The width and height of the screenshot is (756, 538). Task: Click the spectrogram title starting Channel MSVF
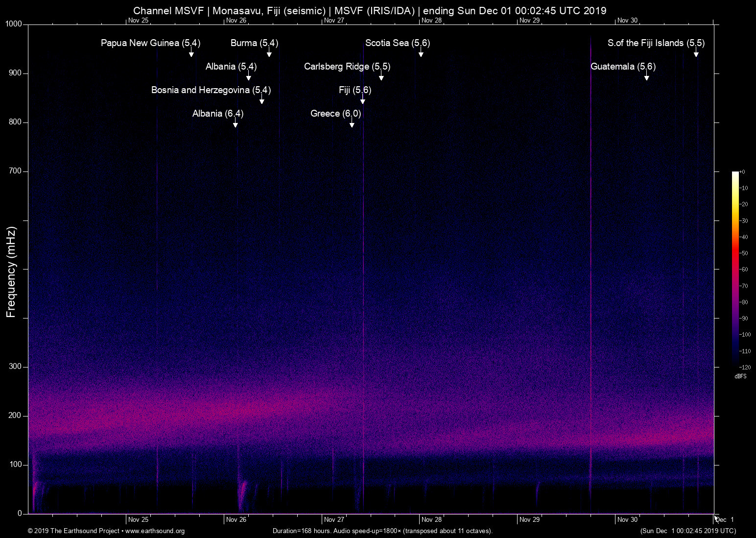pos(370,11)
